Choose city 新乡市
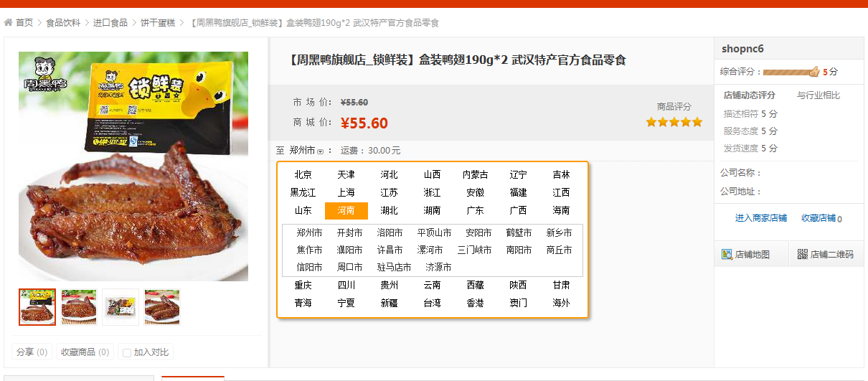 559,232
